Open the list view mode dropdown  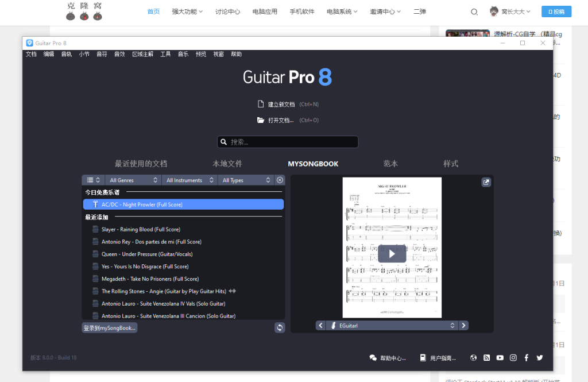tap(94, 180)
